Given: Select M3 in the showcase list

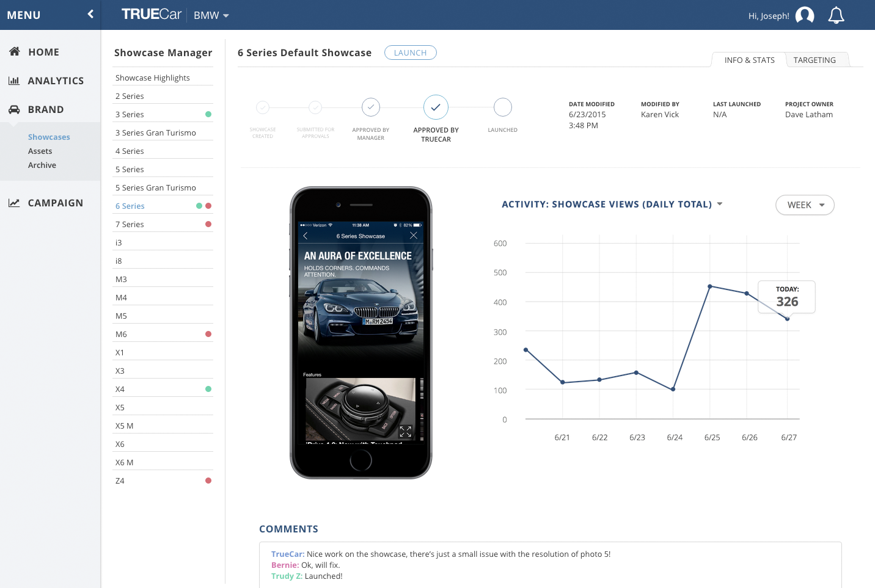Looking at the screenshot, I should 164,279.
